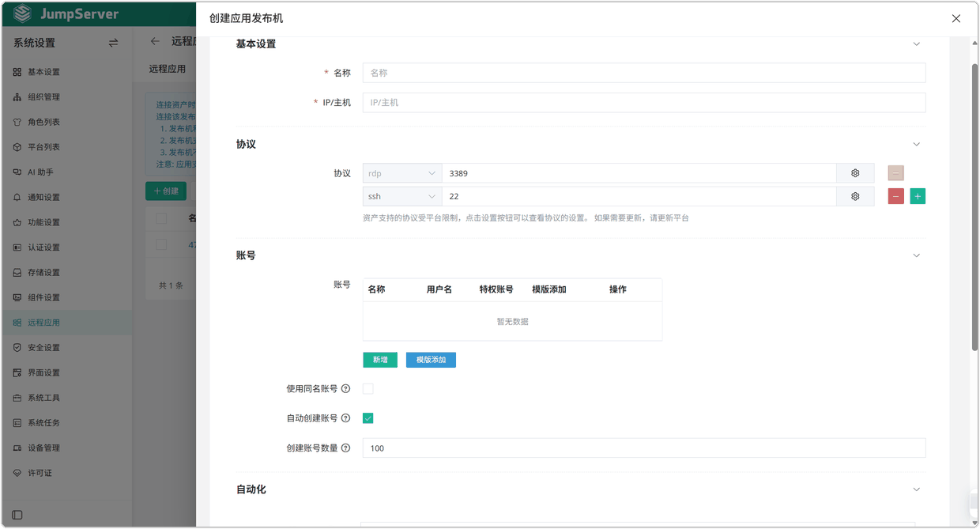This screenshot has height=529, width=980.
Task: Close the 创建应用发布机 drawer
Action: point(956,18)
